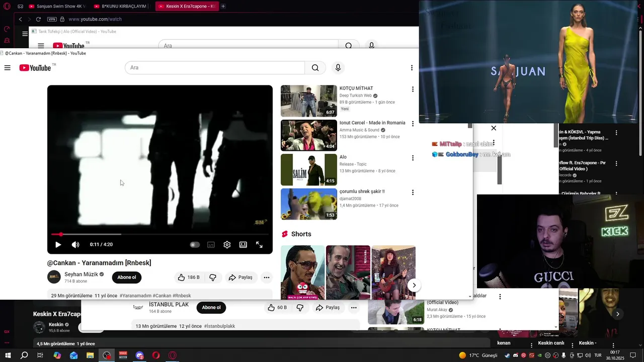
Task: Dislike the İSTANBUL PLAK video
Action: [x=300, y=308]
